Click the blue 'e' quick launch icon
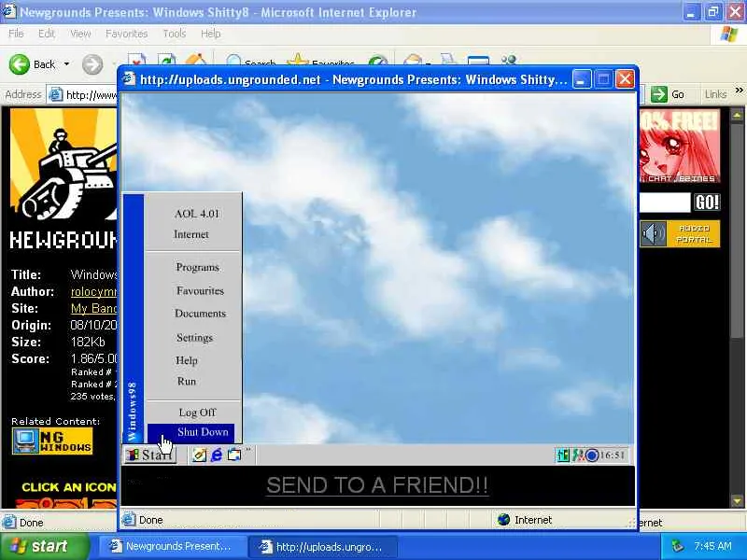This screenshot has height=560, width=747. [x=217, y=455]
